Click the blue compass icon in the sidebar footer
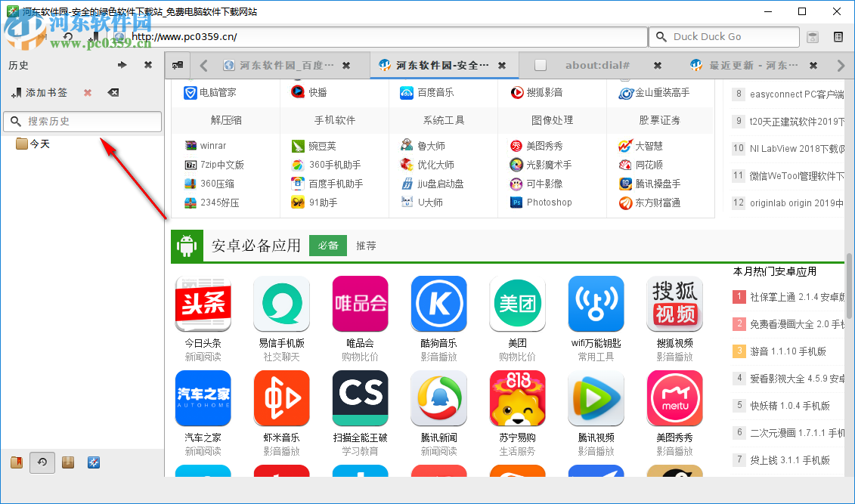 pyautogui.click(x=93, y=462)
